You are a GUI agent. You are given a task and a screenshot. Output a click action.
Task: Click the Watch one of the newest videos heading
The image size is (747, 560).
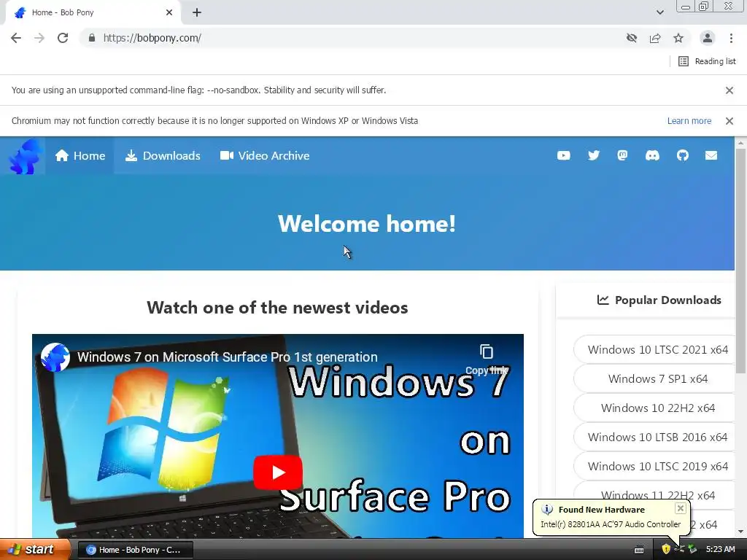pyautogui.click(x=277, y=308)
